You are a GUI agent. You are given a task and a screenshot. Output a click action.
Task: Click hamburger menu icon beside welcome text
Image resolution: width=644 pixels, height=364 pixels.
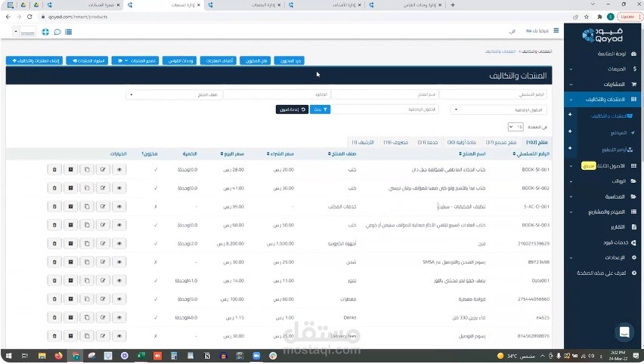pos(556,30)
